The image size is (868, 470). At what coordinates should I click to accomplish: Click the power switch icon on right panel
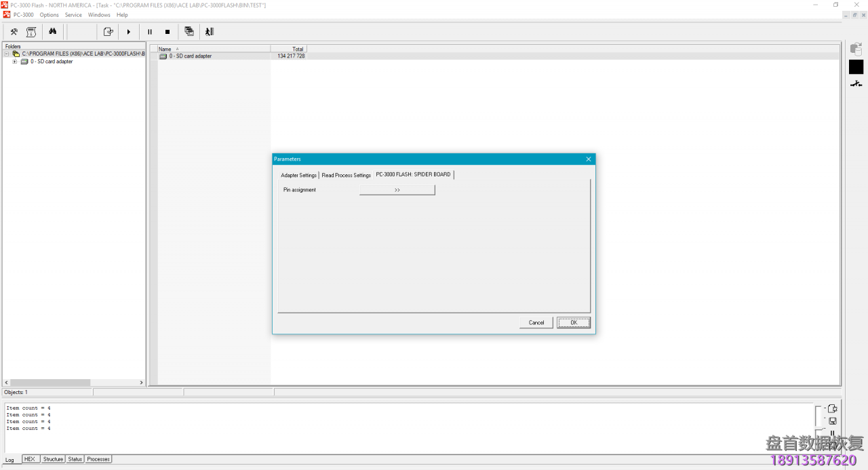[856, 84]
